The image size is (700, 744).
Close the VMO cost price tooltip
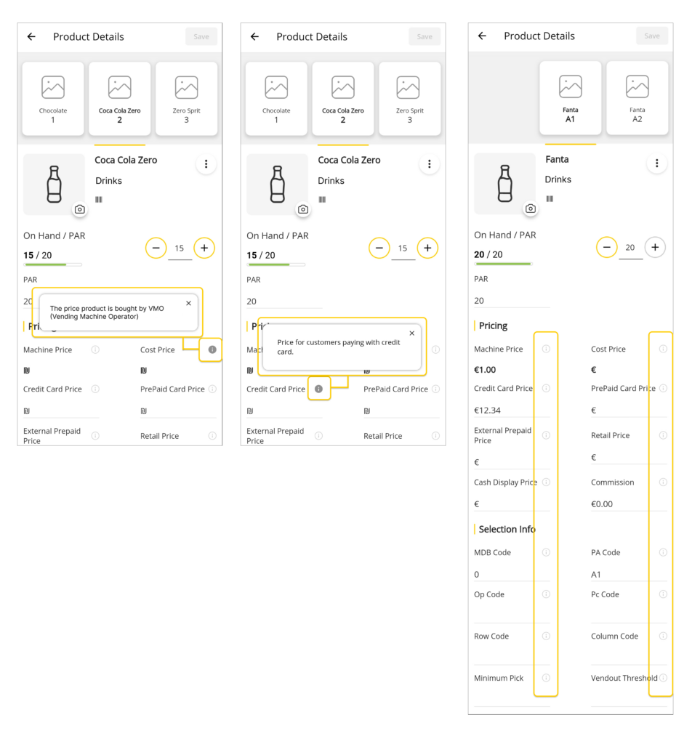click(189, 303)
